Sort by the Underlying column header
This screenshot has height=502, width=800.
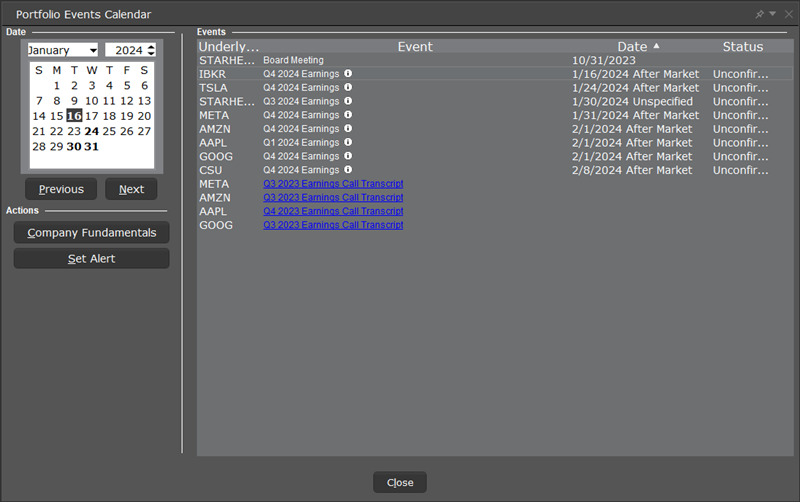[229, 46]
